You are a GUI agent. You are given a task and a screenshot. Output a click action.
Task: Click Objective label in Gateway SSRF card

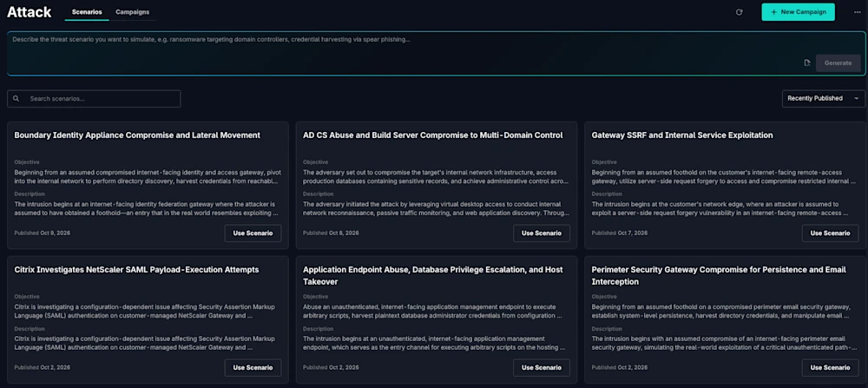point(604,162)
